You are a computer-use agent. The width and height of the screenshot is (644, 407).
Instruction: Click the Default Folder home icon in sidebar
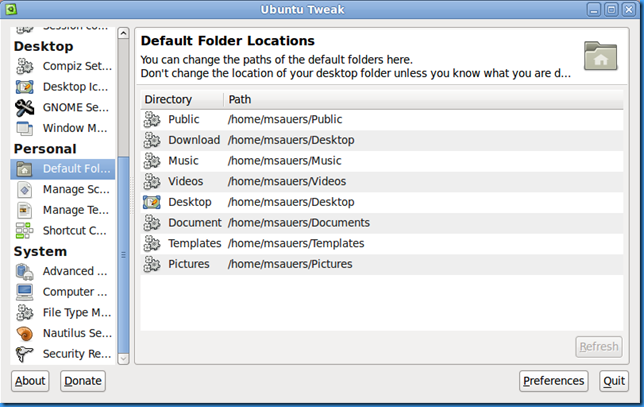[24, 169]
